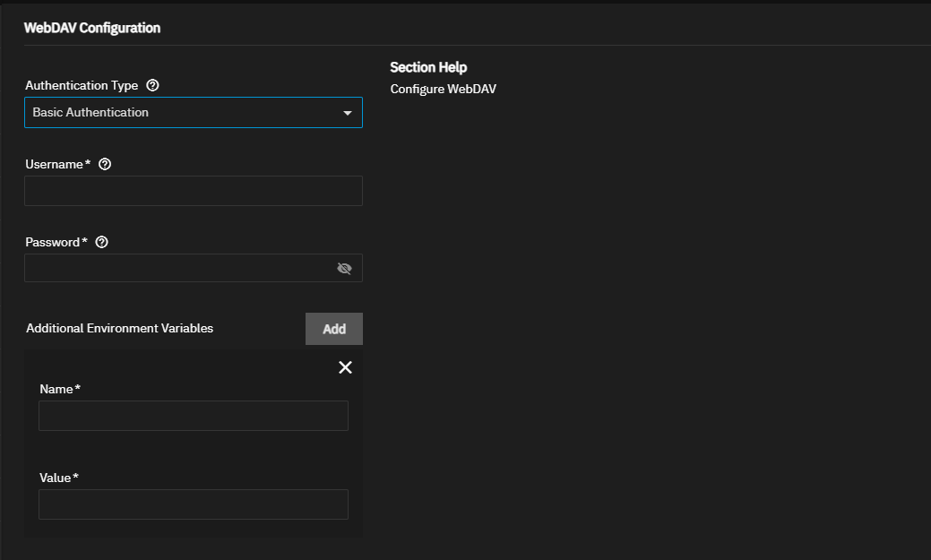Viewport: 931px width, 560px height.
Task: Click the Section Help heading
Action: click(428, 67)
